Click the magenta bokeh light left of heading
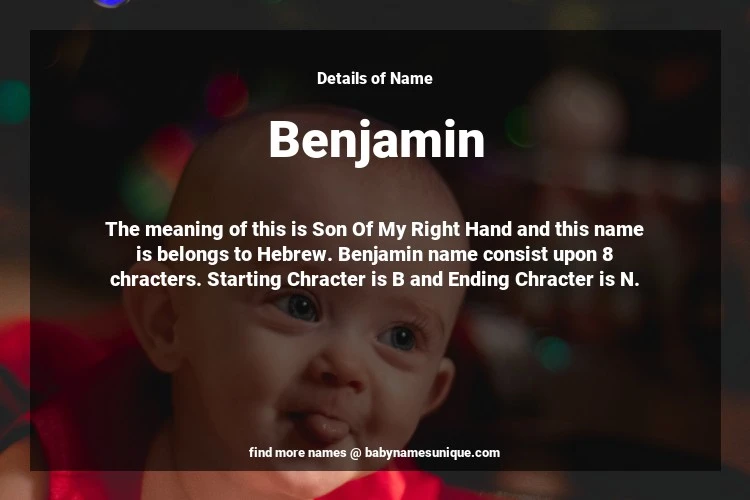 pos(227,96)
